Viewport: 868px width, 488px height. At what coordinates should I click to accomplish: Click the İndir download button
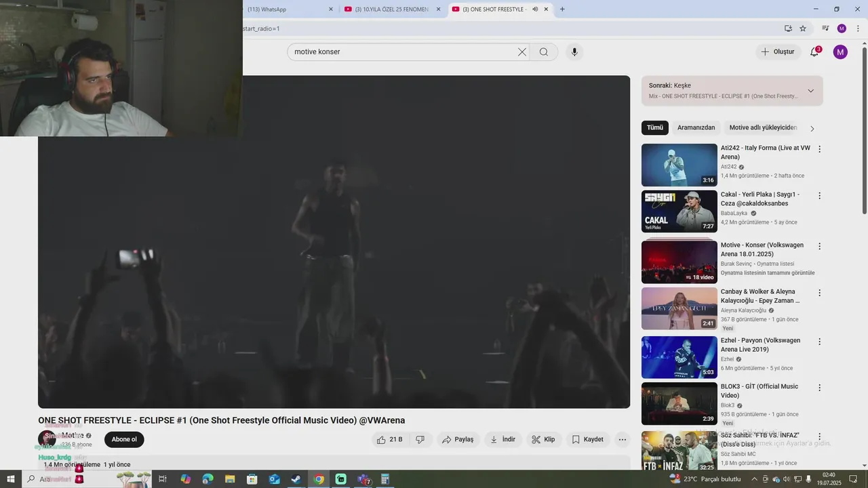502,439
